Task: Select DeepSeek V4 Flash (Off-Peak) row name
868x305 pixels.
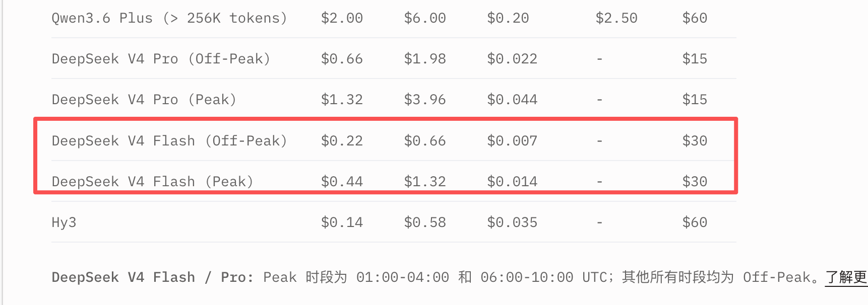Action: (x=169, y=140)
